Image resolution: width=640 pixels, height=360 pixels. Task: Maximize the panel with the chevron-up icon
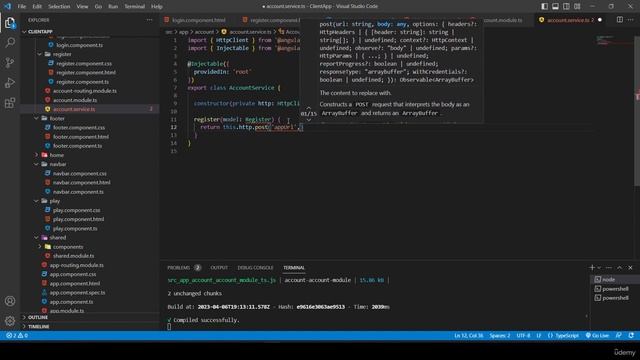pyautogui.click(x=620, y=267)
